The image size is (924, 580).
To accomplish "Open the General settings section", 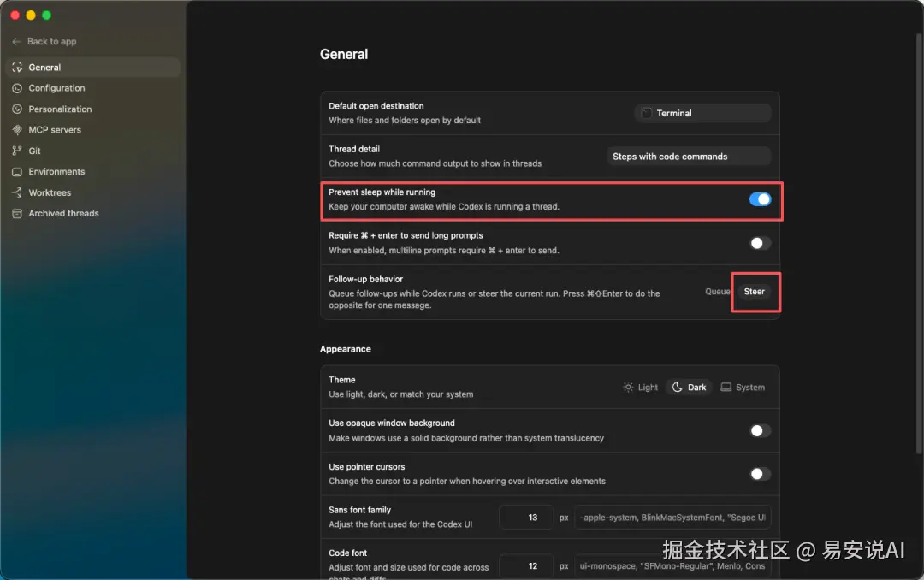I will tap(93, 68).
